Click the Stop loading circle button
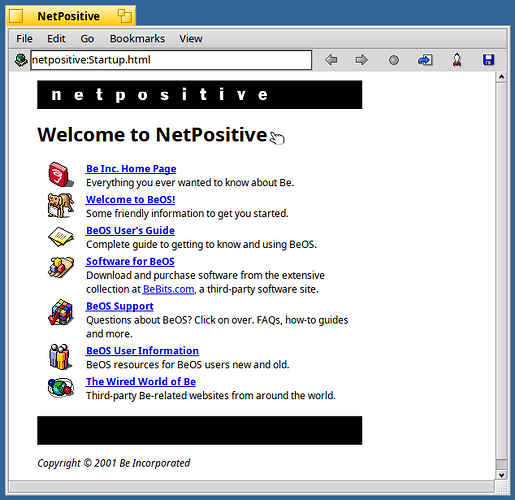 394,60
